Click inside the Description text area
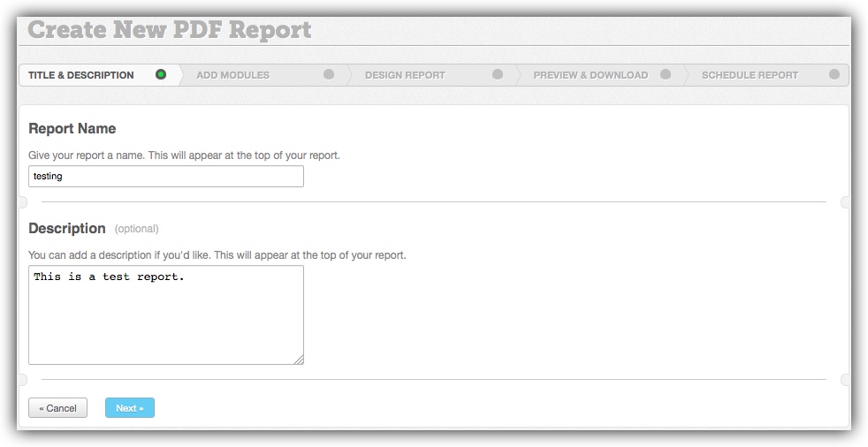 166,314
